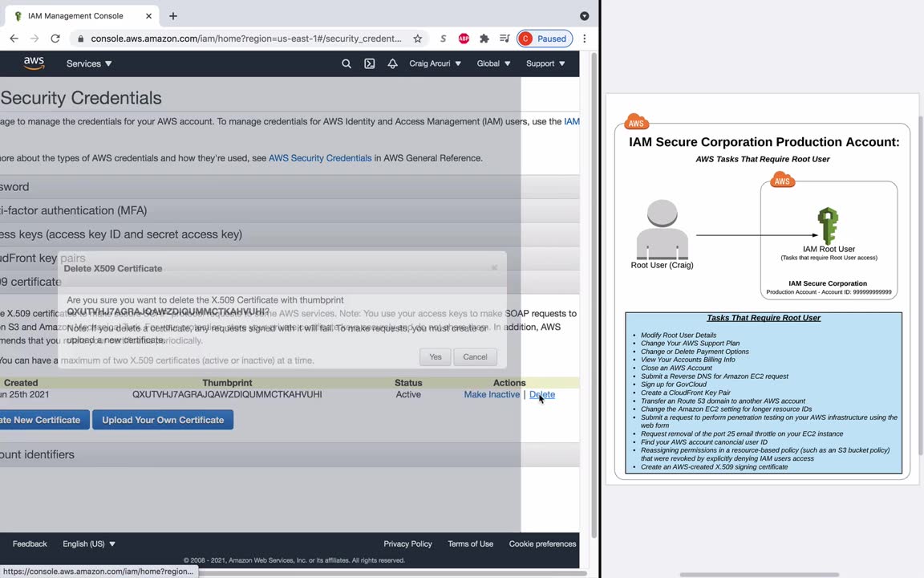
Task: Open the media control playlist icon
Action: pyautogui.click(x=505, y=39)
